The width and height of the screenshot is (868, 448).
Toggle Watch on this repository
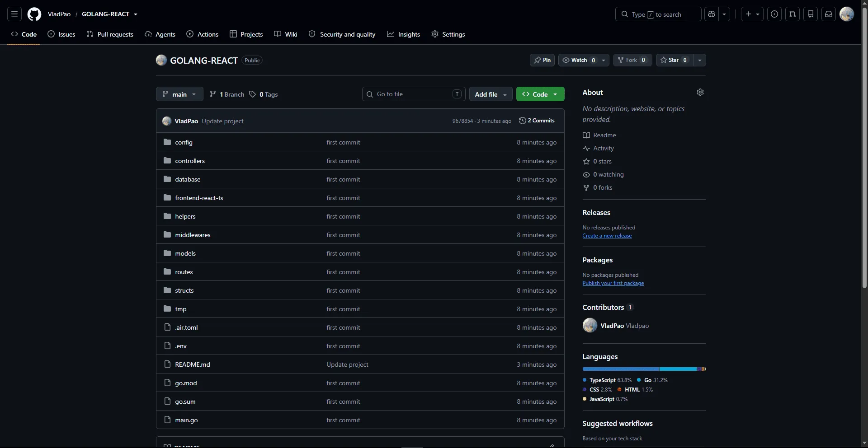(579, 60)
